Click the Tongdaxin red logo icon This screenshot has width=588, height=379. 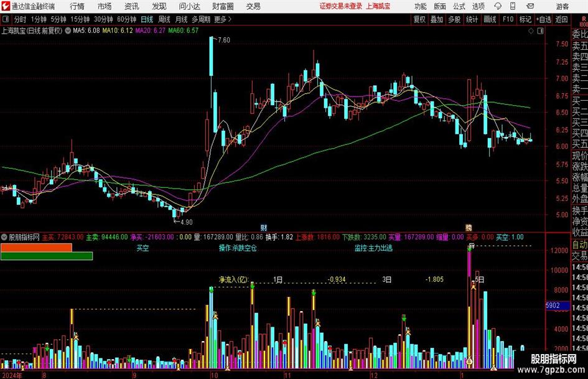(6, 6)
